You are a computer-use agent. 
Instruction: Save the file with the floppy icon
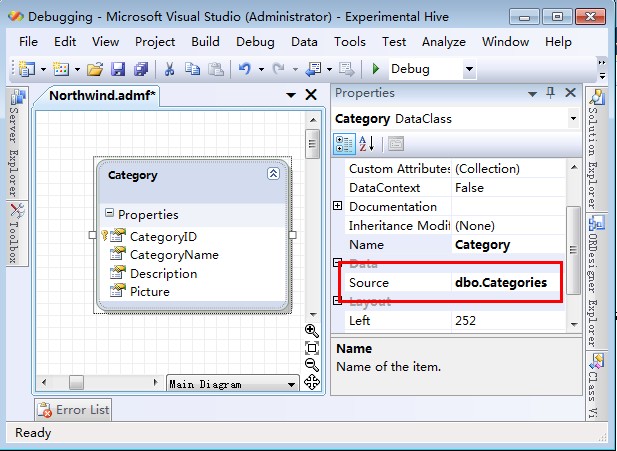pyautogui.click(x=118, y=69)
